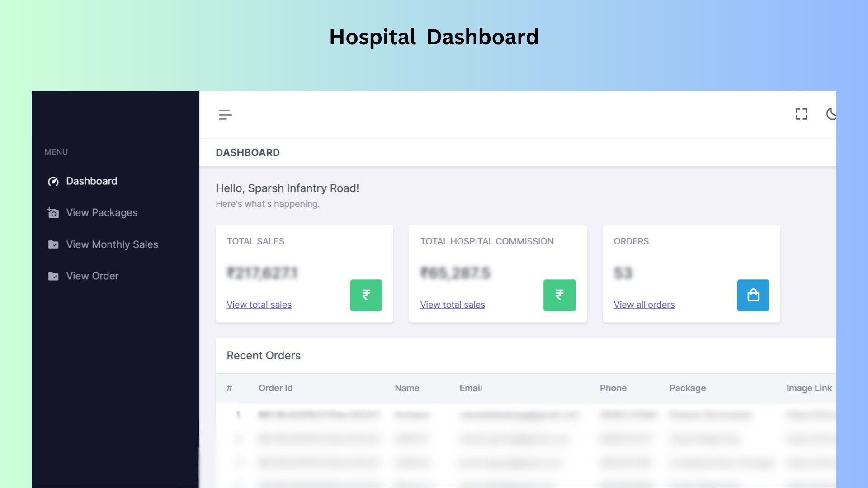Click the hamburger menu toggle icon
The height and width of the screenshot is (488, 868).
(x=225, y=114)
